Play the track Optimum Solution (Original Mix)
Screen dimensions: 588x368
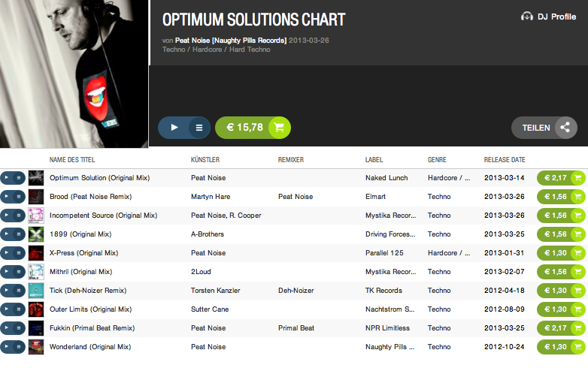[x=7, y=178]
